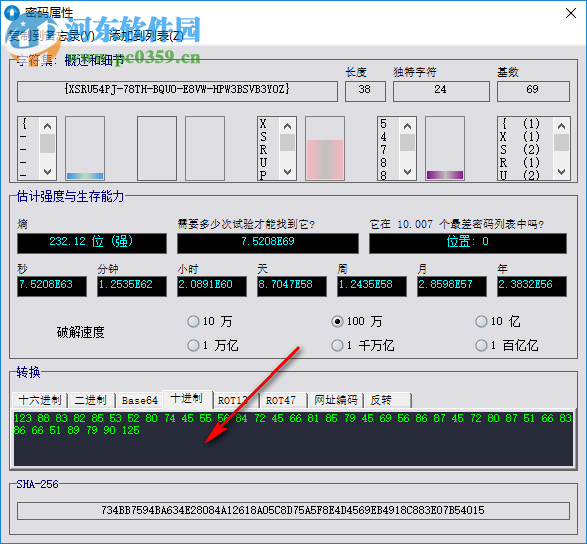Viewport: 587px width, 544px height.
Task: Switch to the ROT47 tab
Action: pyautogui.click(x=283, y=400)
